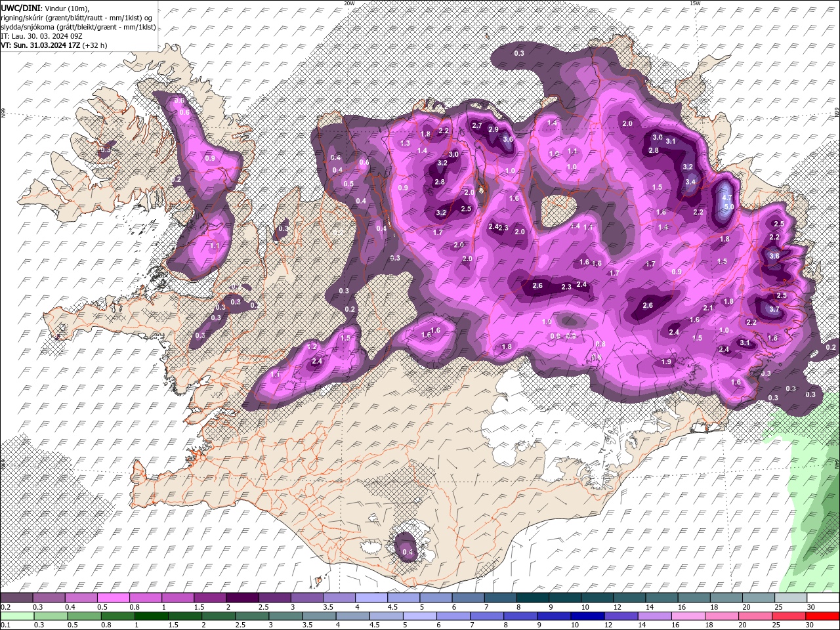
Task: Click the "3.7" snowfall value on map
Action: (774, 309)
